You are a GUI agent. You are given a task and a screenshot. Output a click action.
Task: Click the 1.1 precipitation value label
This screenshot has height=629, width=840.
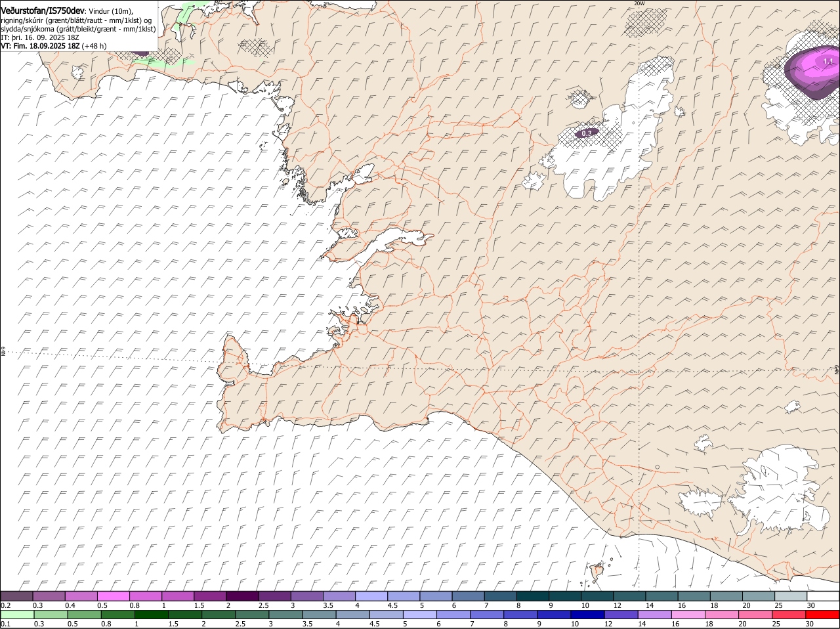tap(828, 61)
